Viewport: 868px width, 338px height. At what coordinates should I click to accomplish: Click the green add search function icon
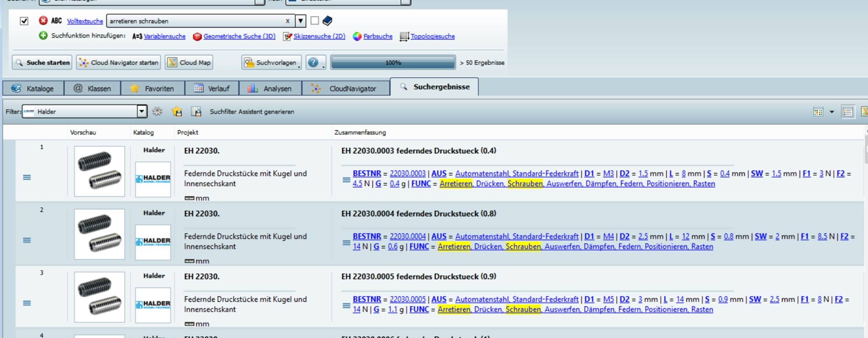[43, 36]
